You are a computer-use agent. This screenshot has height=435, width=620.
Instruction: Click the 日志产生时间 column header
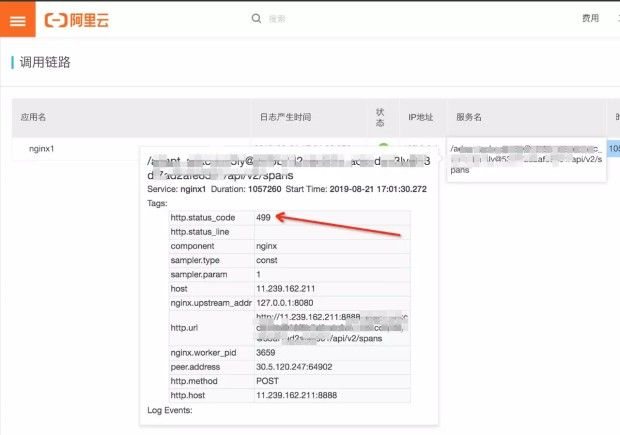[285, 117]
